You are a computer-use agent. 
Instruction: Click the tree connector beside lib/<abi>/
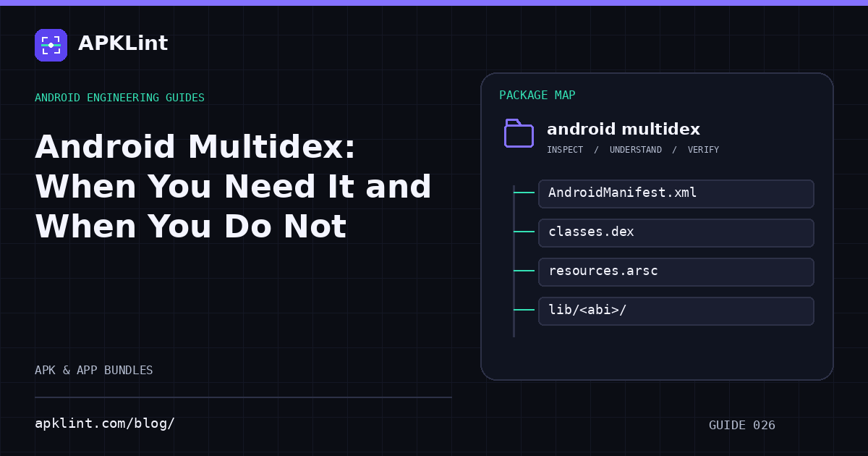tap(524, 310)
